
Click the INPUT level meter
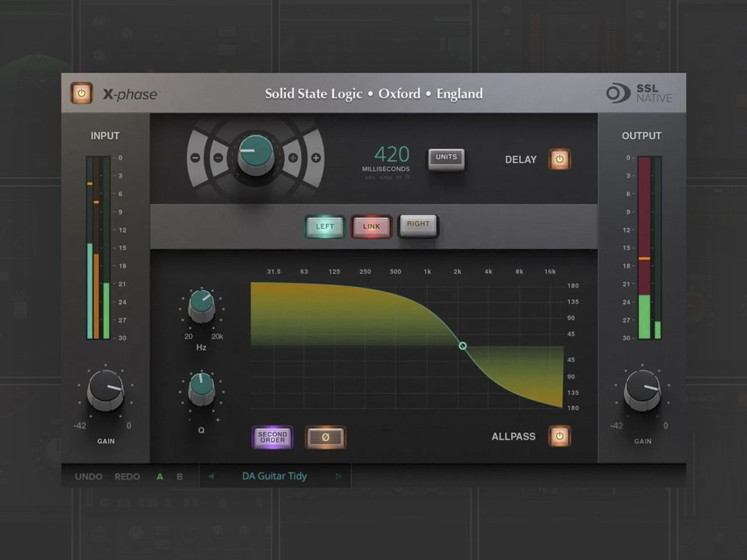click(98, 247)
